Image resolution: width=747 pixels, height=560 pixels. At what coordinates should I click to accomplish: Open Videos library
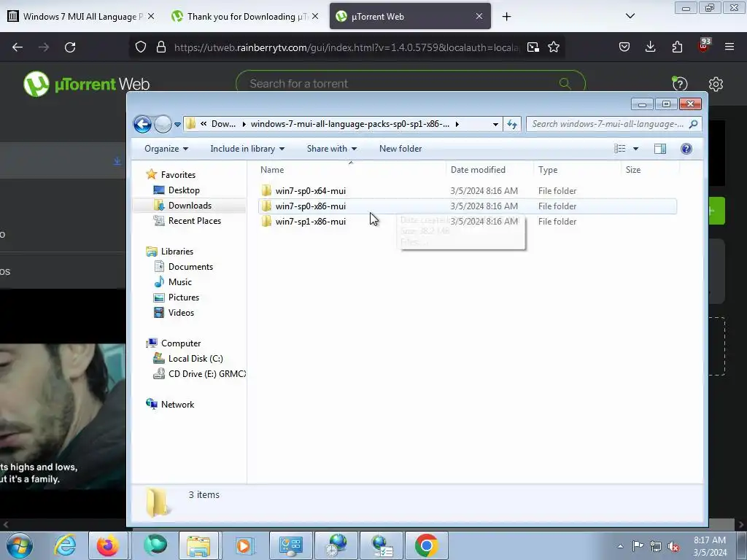[x=174, y=312]
